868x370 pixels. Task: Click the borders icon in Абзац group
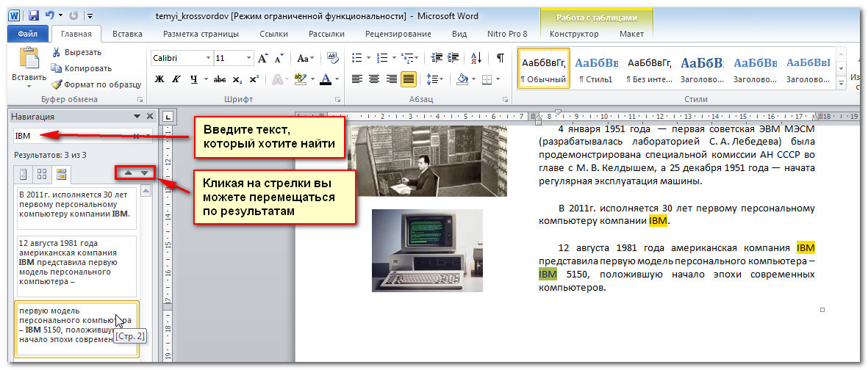487,79
